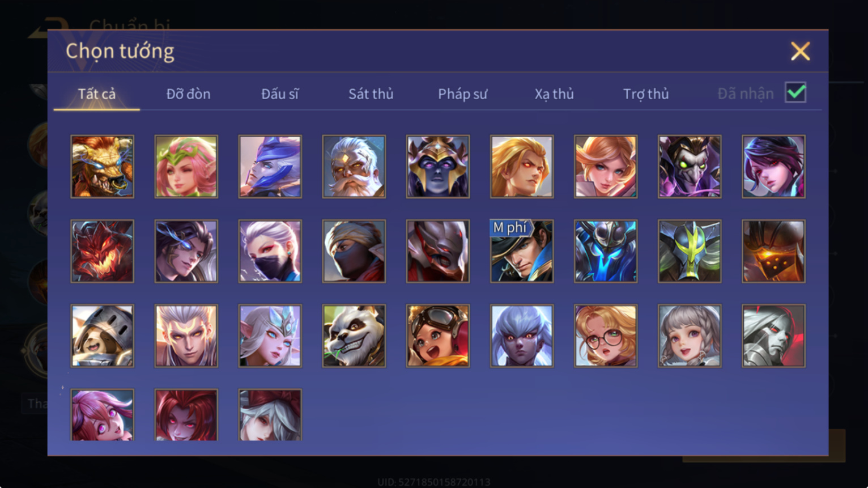
Task: Switch to the Trợ thủ tab
Action: coord(646,94)
